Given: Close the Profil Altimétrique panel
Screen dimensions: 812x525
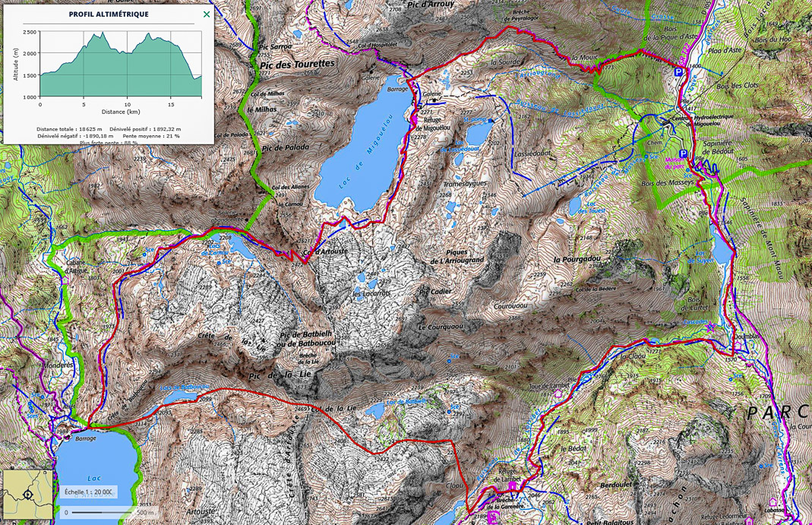Looking at the screenshot, I should [207, 14].
